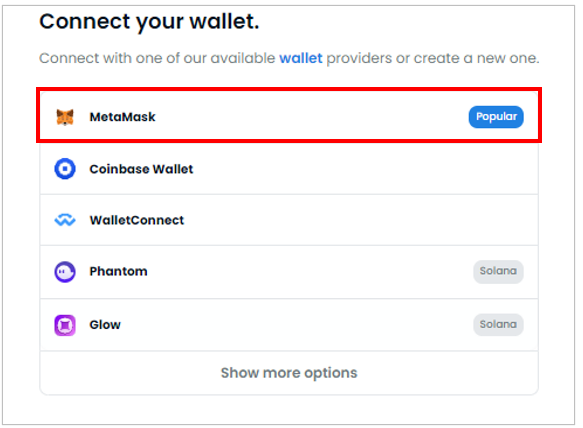The image size is (583, 428).
Task: Click the blue Popular badge
Action: [x=496, y=117]
